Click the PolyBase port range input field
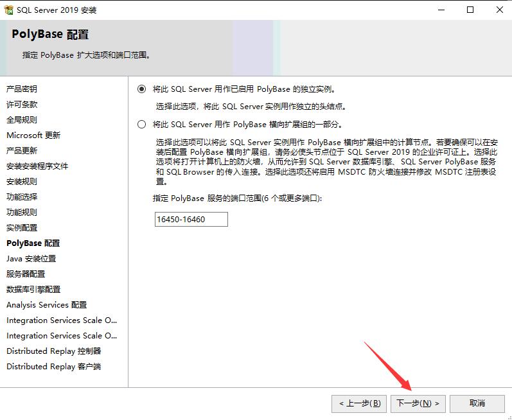Image resolution: width=512 pixels, height=420 pixels. click(x=191, y=219)
